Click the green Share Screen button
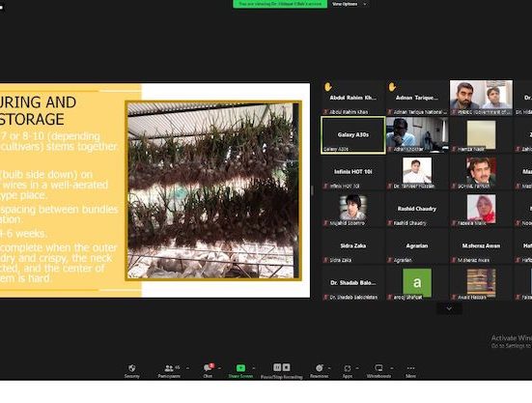 [x=240, y=371]
